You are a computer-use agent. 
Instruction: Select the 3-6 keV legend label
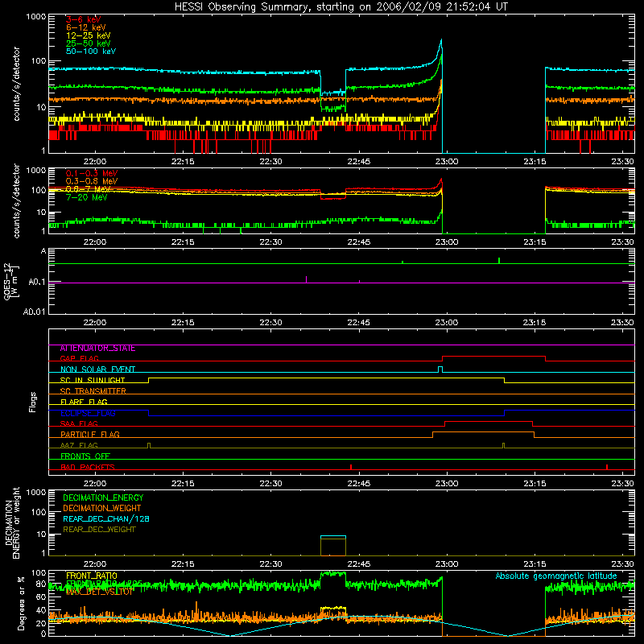click(84, 19)
